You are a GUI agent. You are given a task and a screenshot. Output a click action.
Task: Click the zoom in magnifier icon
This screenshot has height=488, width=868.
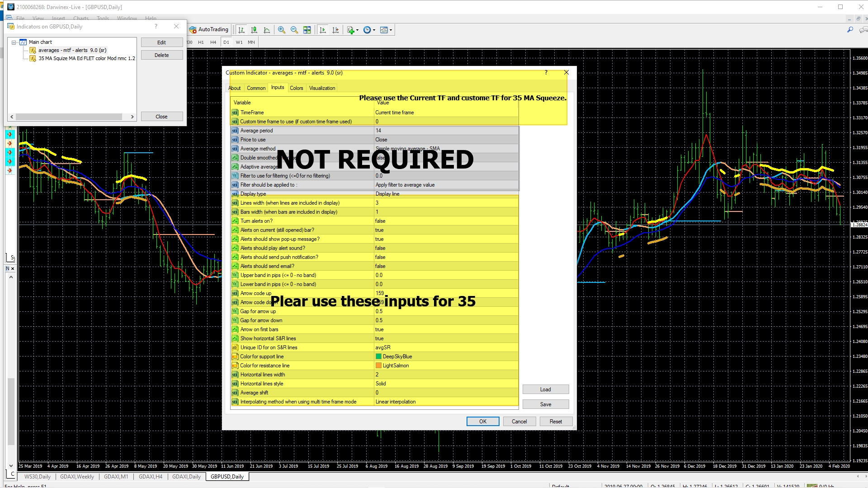pyautogui.click(x=282, y=30)
